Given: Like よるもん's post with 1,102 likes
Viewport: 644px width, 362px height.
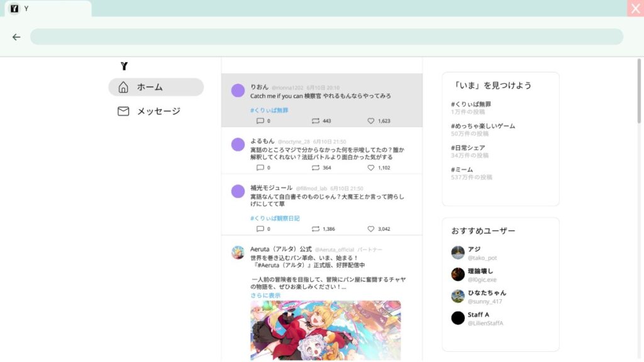Looking at the screenshot, I should coord(371,168).
